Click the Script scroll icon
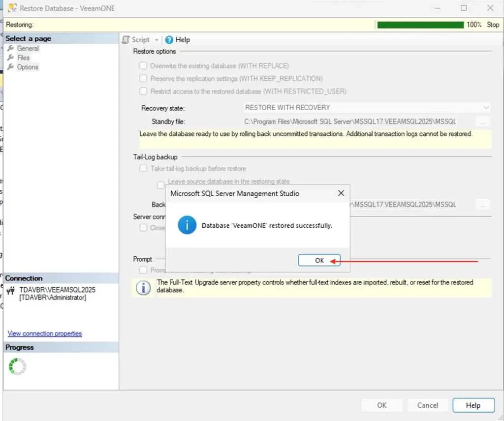 click(x=126, y=40)
